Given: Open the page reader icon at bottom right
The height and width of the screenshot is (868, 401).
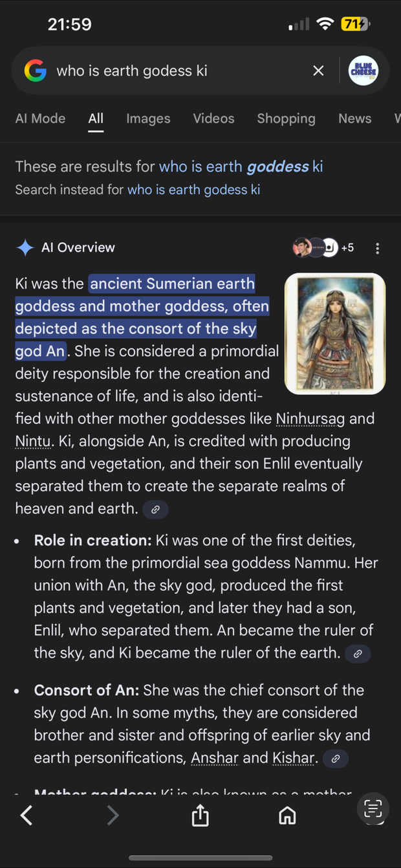Looking at the screenshot, I should 373,809.
